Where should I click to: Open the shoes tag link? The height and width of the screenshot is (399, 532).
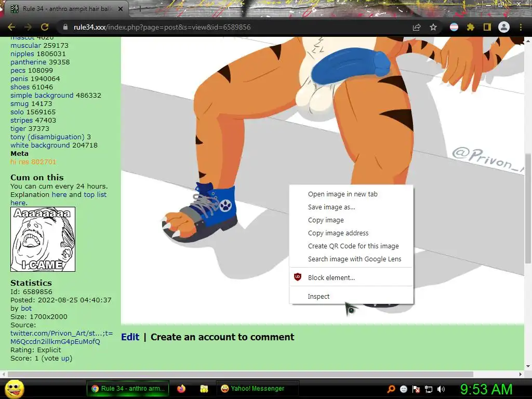click(20, 87)
